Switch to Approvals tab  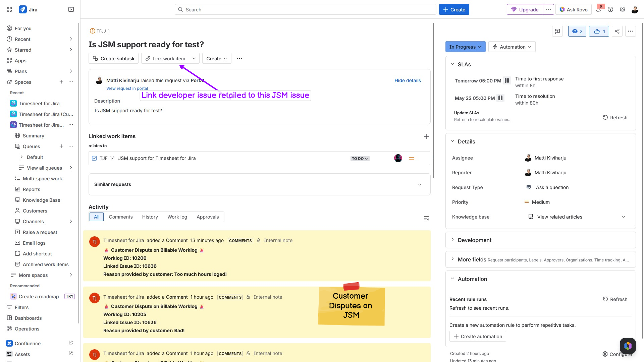pos(208,217)
